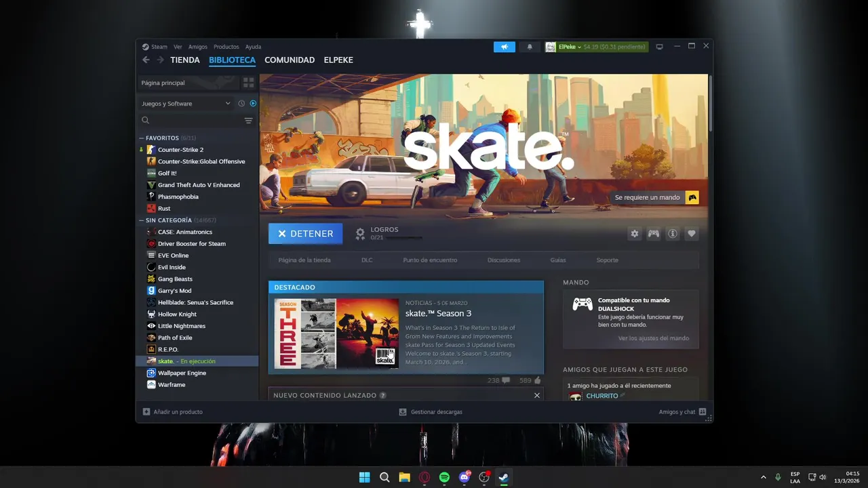The image size is (868, 488).
Task: Open Windows Start menu
Action: (365, 477)
